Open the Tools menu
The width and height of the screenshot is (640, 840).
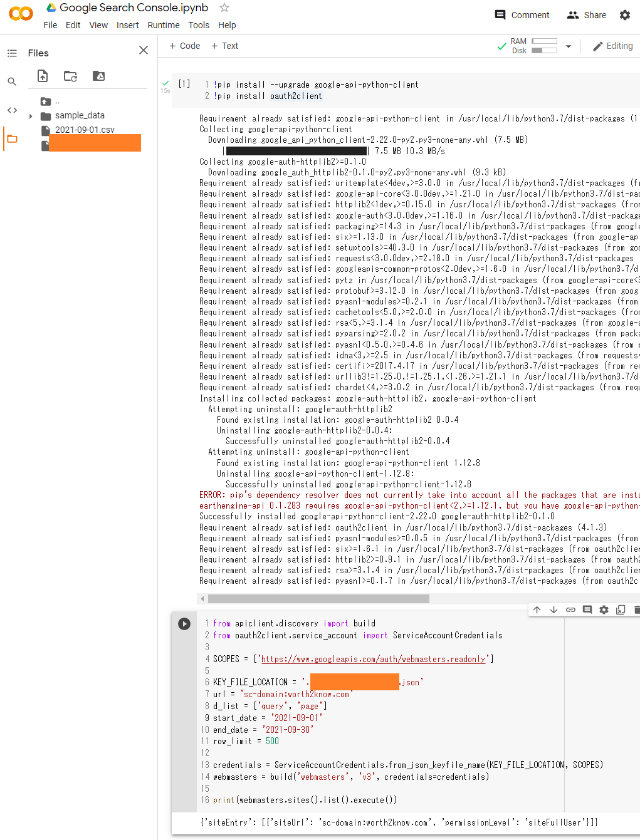coord(199,25)
